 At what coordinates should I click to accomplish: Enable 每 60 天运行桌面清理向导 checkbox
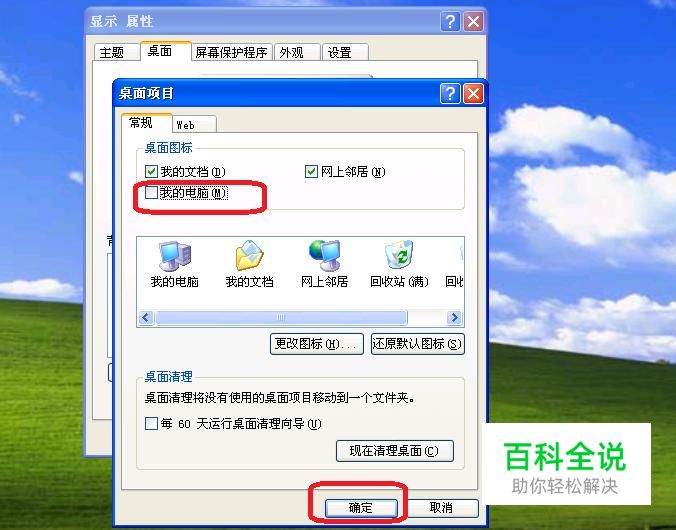pyautogui.click(x=151, y=423)
